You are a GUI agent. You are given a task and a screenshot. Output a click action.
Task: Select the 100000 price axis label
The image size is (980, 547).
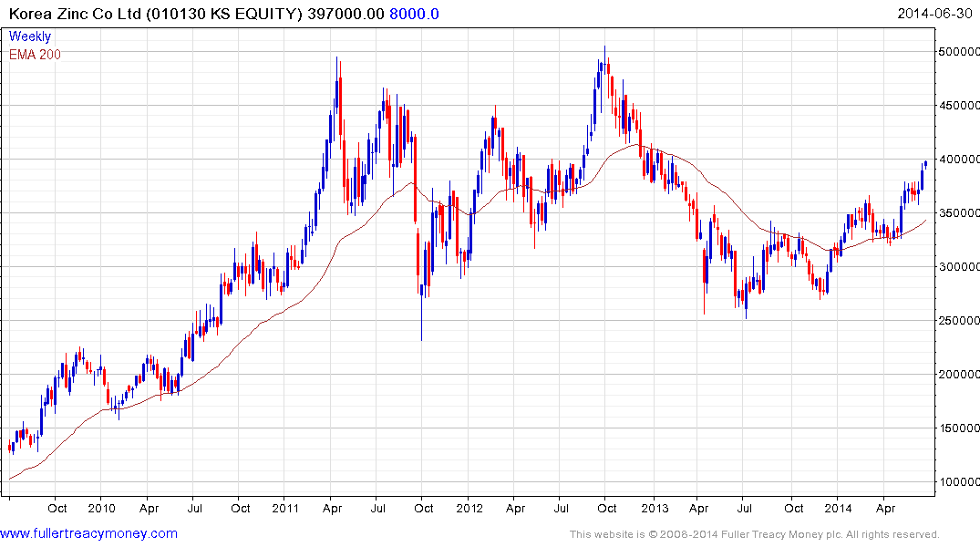point(959,481)
